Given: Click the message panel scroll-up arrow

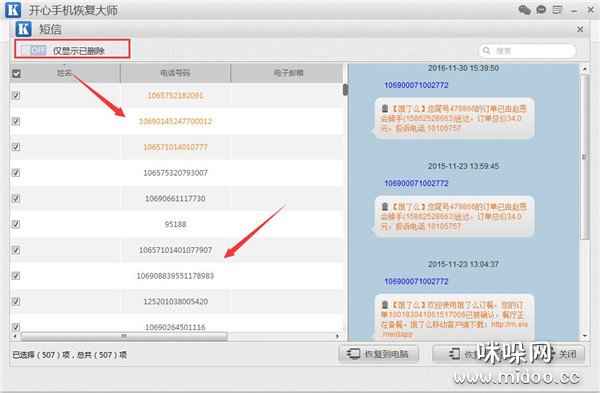Looking at the screenshot, I should coord(584,69).
